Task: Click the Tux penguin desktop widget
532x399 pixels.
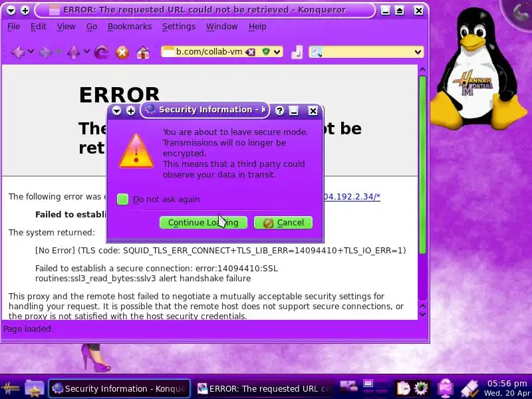Action: click(x=478, y=68)
